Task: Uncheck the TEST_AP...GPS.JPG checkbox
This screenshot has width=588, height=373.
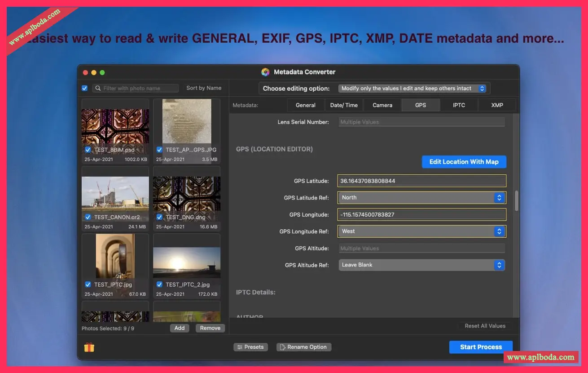Action: point(159,150)
